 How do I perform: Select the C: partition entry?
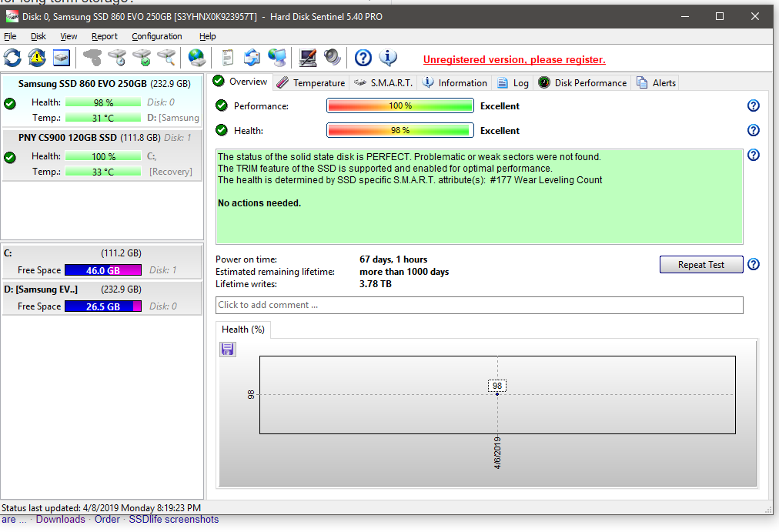102,261
